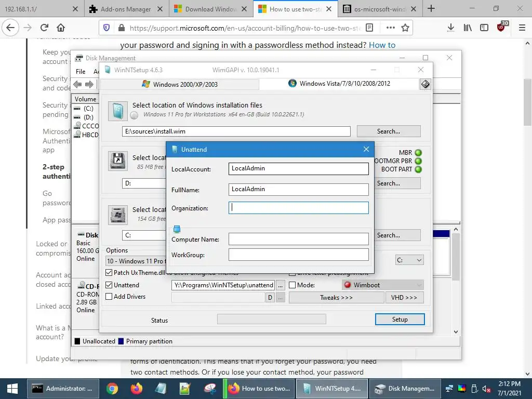
Task: Reload the current Firefox page
Action: (x=44, y=28)
